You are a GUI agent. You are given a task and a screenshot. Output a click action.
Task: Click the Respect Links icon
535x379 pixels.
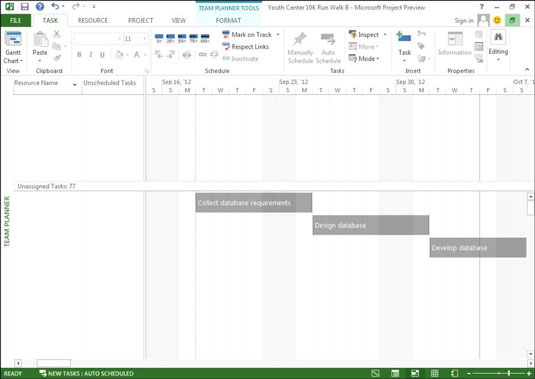coord(226,46)
